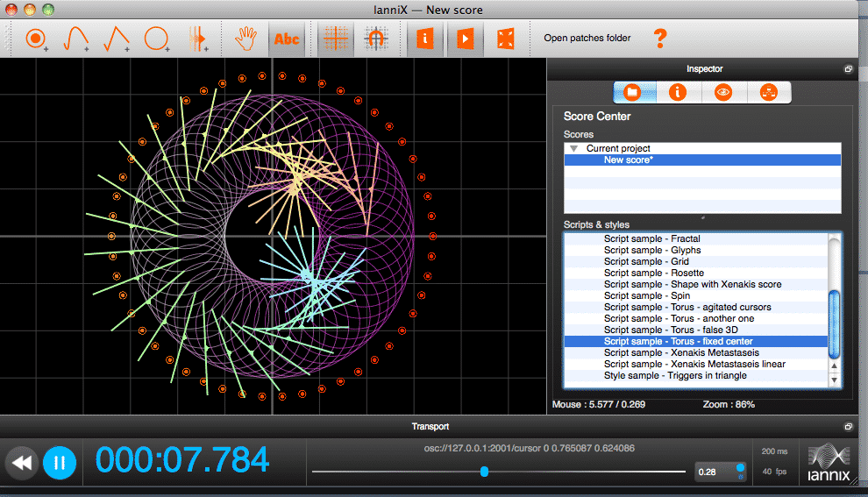Click the playback speed slider handle

(x=484, y=472)
